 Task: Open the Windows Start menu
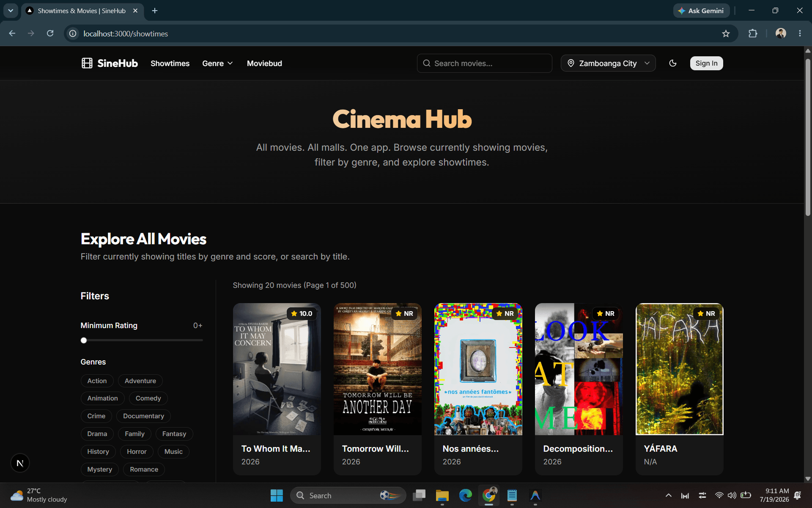coord(277,495)
